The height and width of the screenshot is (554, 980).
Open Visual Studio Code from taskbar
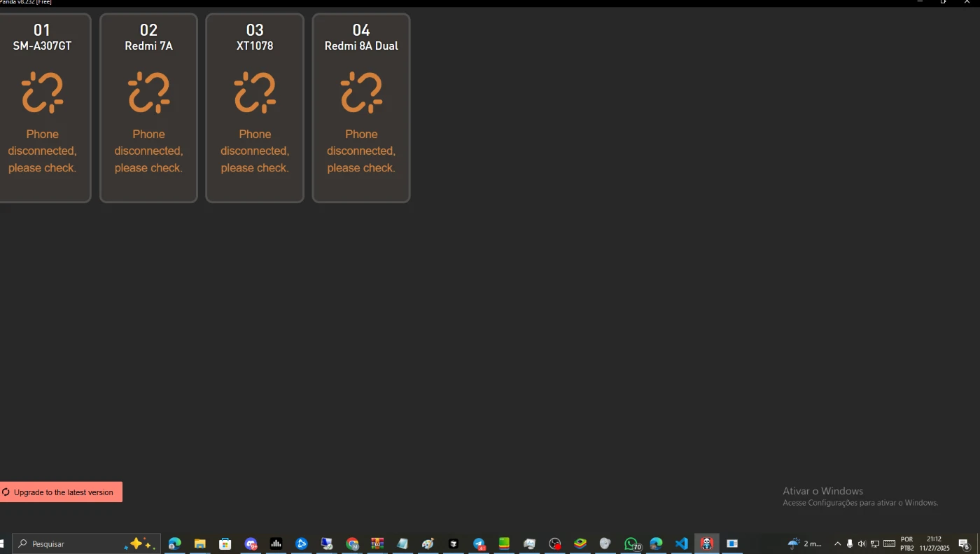point(681,543)
